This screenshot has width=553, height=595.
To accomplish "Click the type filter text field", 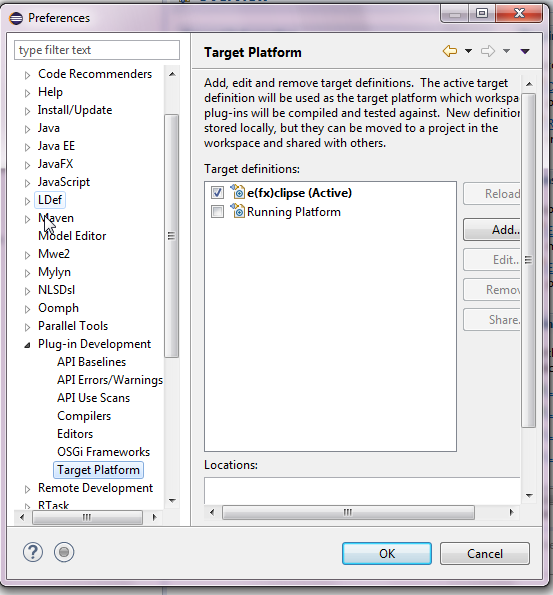I will click(x=97, y=50).
